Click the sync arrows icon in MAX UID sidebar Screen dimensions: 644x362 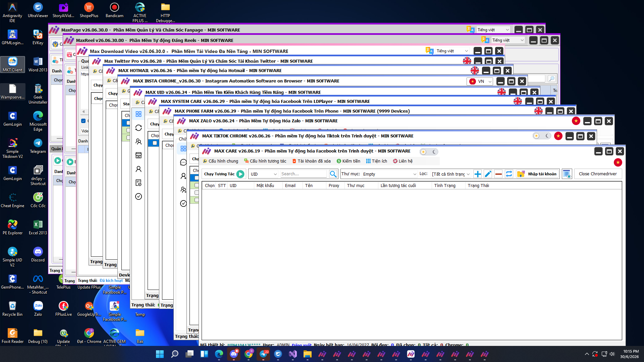pos(139,128)
